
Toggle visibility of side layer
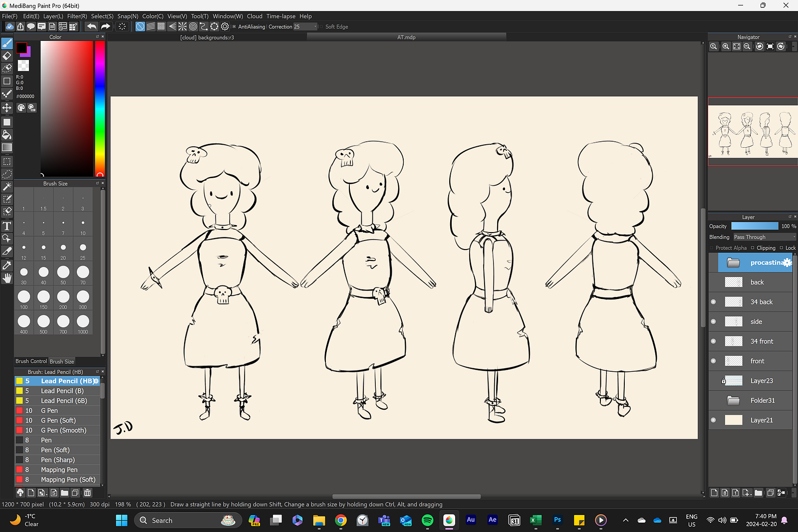point(713,321)
